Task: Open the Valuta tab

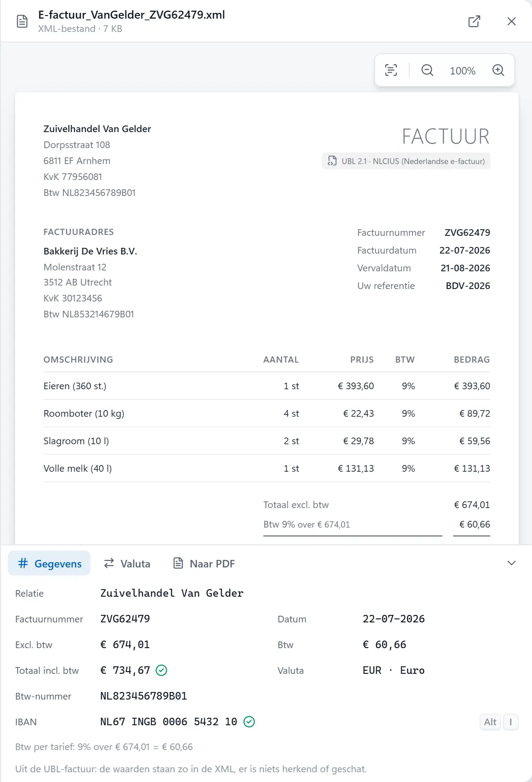Action: (x=127, y=563)
